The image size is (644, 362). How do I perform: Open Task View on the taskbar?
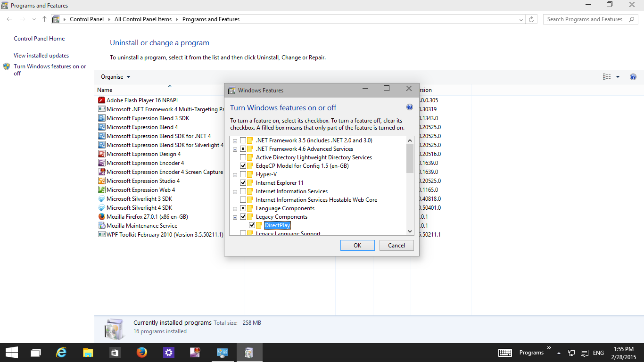[x=36, y=353]
